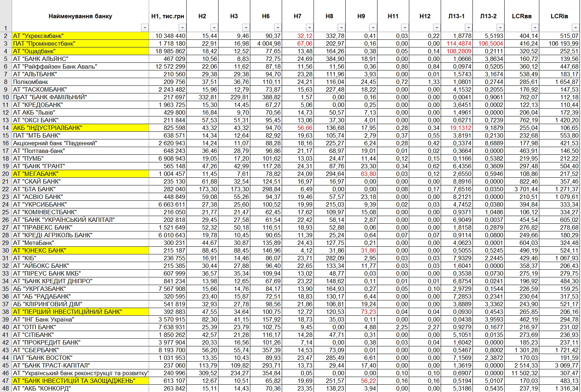This screenshot has height=392, width=581.
Task: Select row header 14
Action: pos(6,128)
